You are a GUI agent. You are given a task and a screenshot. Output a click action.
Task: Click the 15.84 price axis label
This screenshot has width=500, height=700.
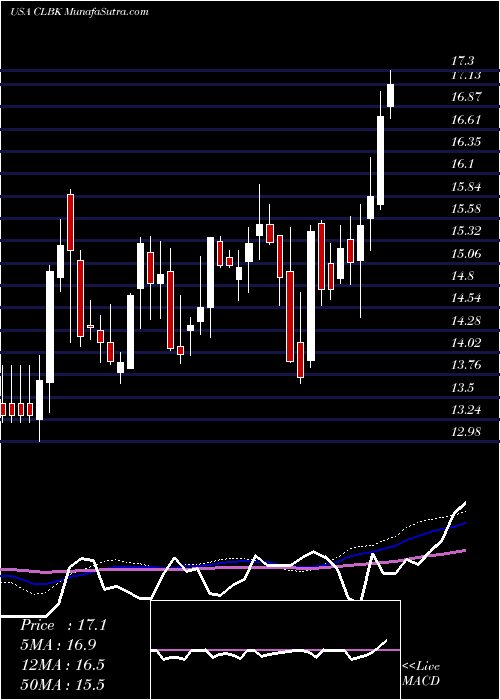pos(466,186)
